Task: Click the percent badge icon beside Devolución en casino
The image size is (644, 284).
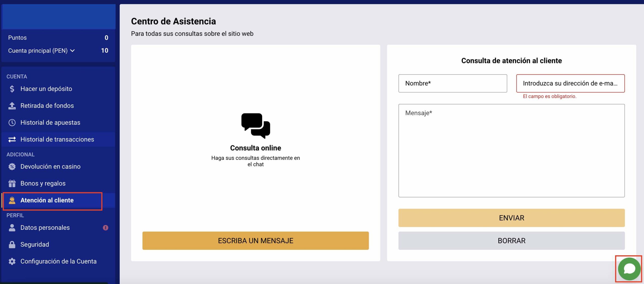Action: (12, 167)
